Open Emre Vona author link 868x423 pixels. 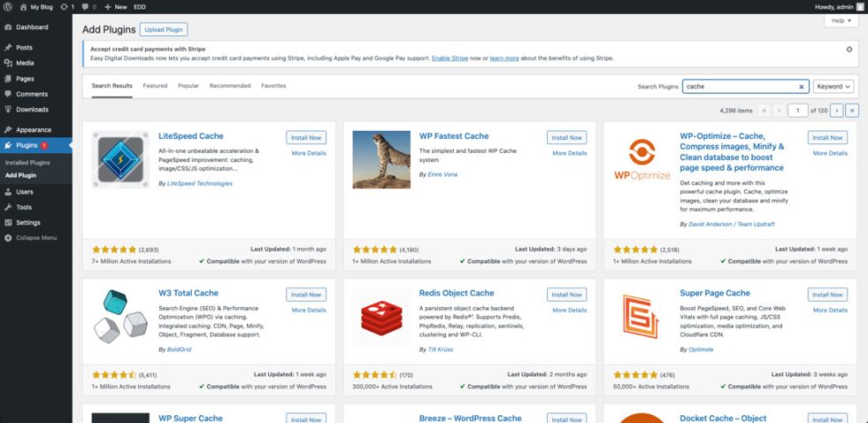click(x=442, y=174)
